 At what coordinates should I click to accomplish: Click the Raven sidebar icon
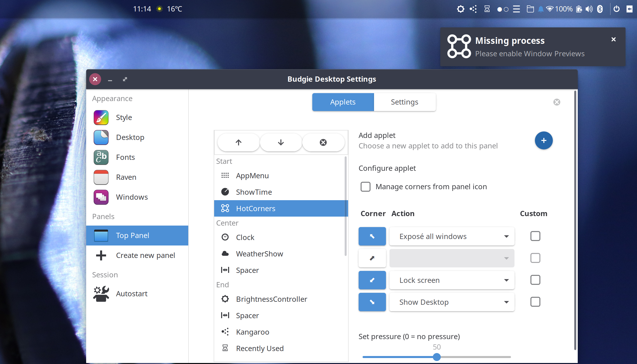(101, 177)
